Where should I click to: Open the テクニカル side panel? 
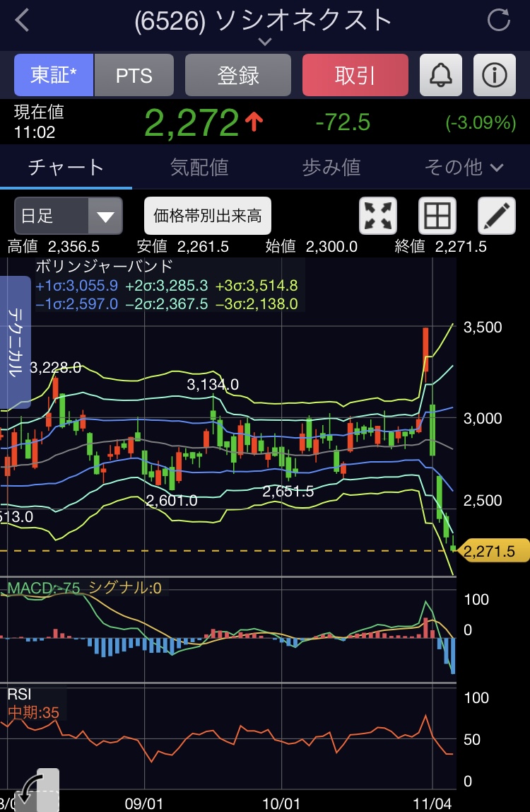(x=15, y=342)
